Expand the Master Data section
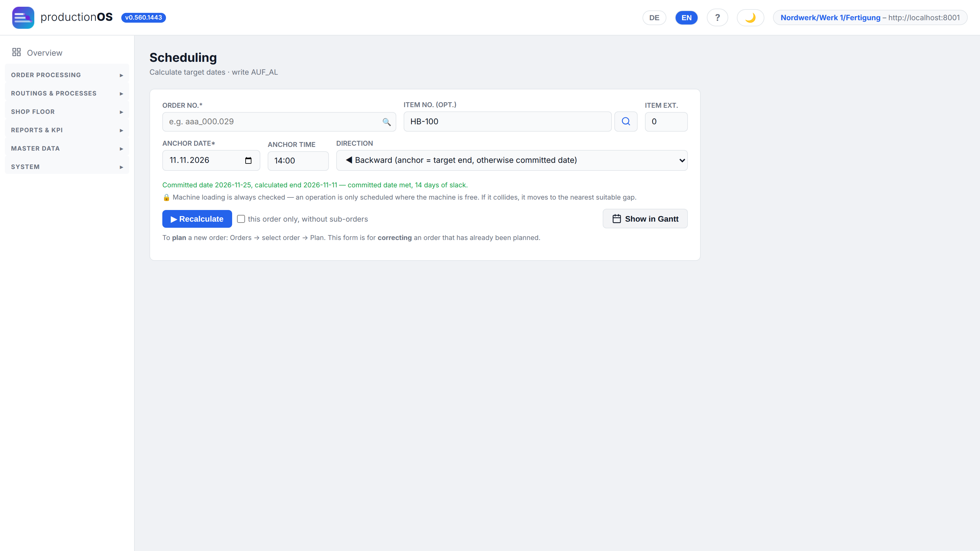This screenshot has height=551, width=980. click(67, 148)
